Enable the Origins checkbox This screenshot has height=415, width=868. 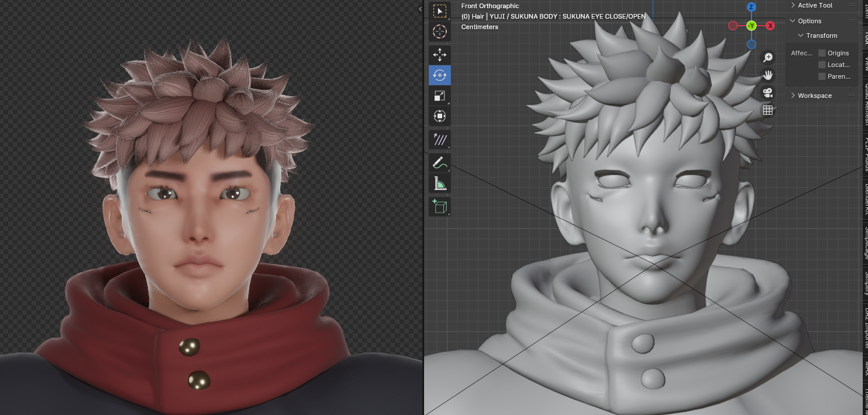pyautogui.click(x=822, y=53)
